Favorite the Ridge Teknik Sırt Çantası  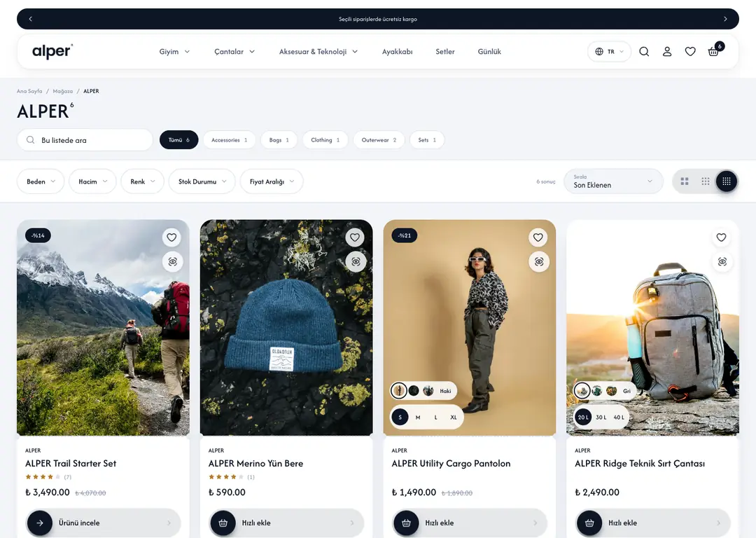721,237
